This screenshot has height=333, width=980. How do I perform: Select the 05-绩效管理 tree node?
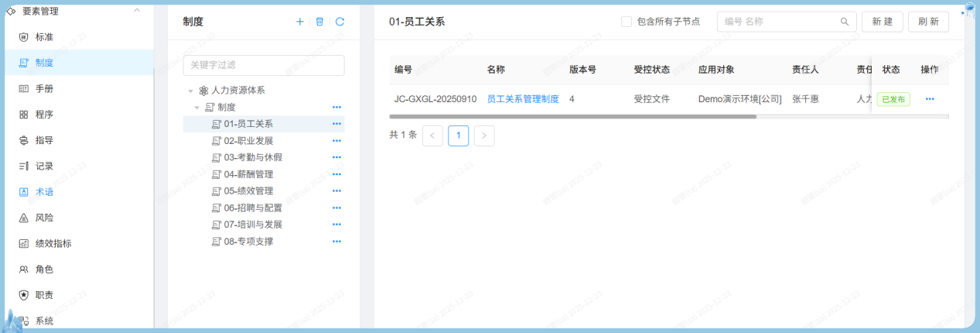point(248,191)
